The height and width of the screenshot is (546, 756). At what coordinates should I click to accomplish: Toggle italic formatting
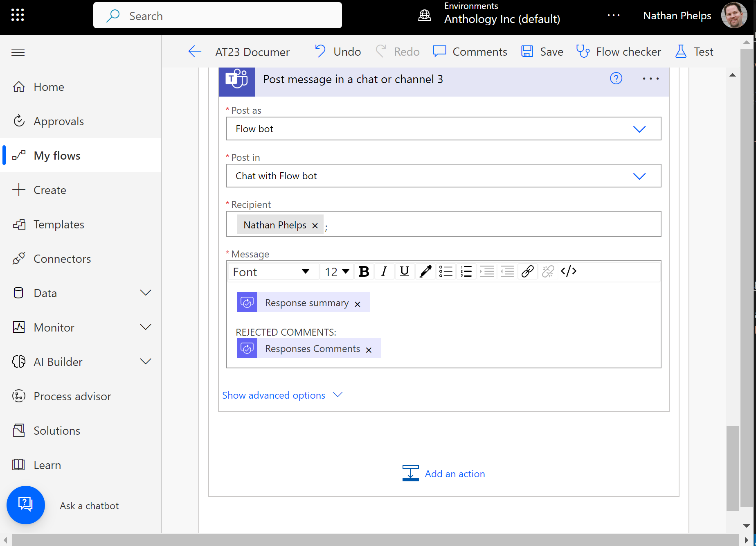pyautogui.click(x=384, y=271)
